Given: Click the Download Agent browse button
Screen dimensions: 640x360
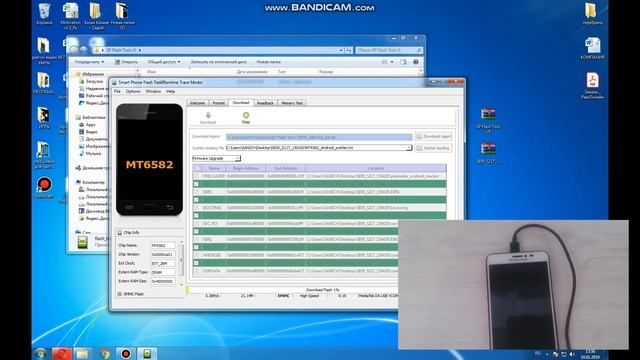Looking at the screenshot, I should coord(433,136).
